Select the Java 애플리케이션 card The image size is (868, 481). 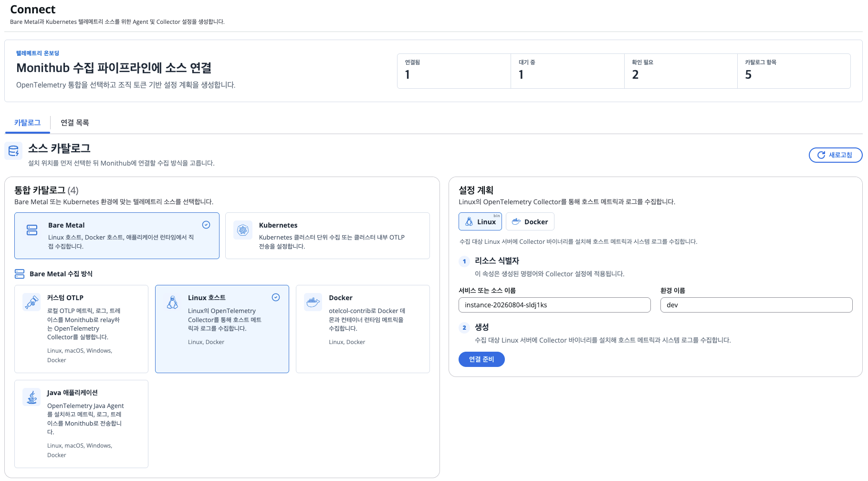point(81,424)
